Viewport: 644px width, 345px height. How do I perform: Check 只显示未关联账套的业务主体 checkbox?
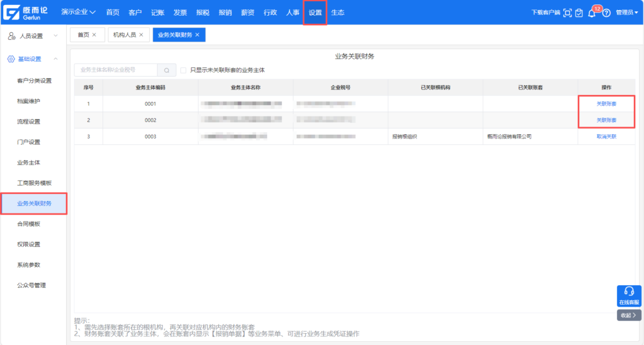(184, 71)
